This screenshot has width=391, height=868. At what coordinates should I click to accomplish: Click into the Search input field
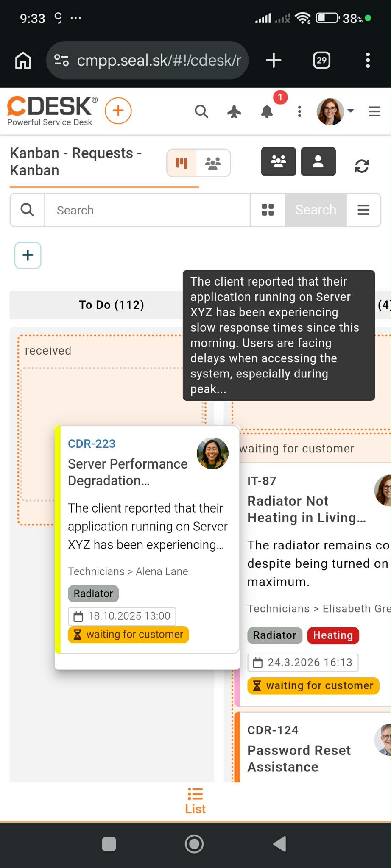point(147,210)
